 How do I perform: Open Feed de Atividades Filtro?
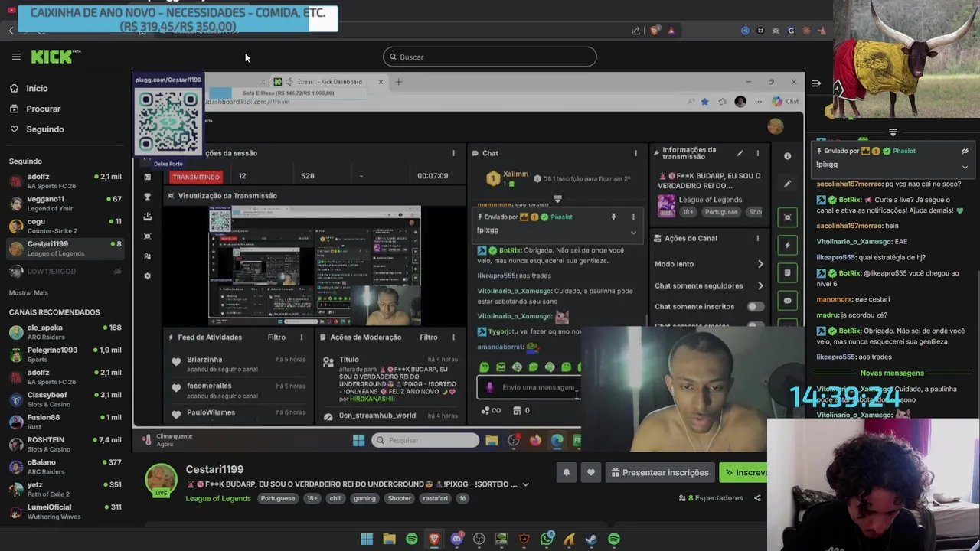point(276,337)
